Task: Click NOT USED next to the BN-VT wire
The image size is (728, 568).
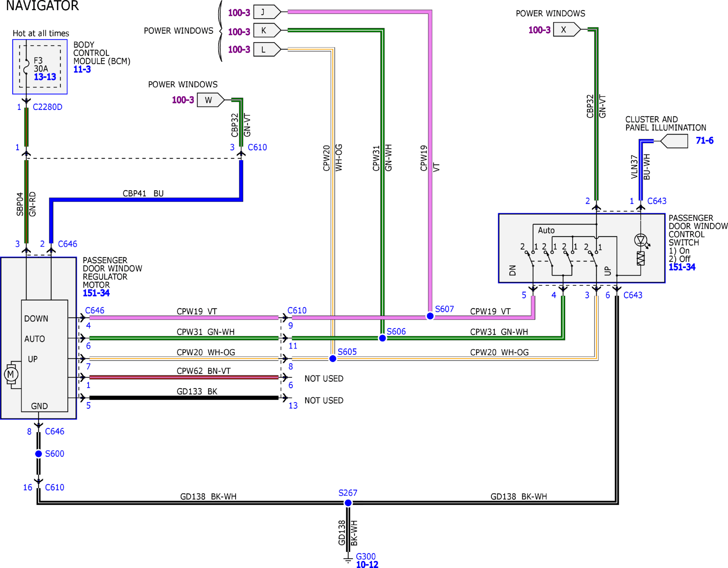Action: (324, 379)
